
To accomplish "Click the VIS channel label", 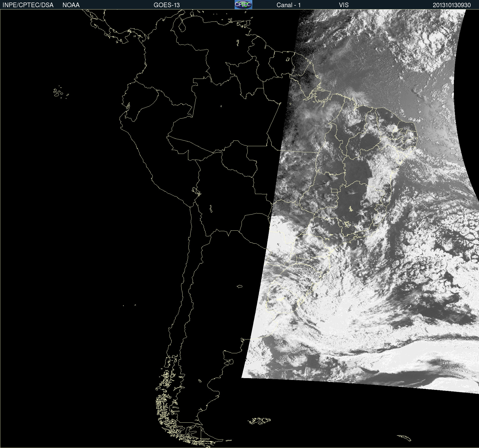I will tap(344, 5).
